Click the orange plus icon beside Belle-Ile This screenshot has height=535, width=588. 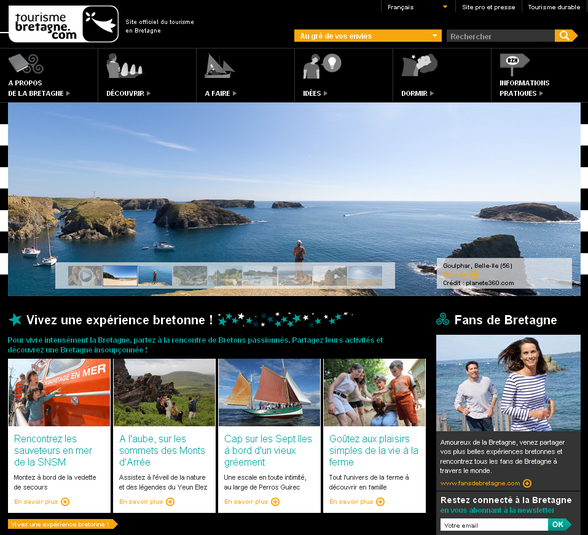(x=474, y=275)
